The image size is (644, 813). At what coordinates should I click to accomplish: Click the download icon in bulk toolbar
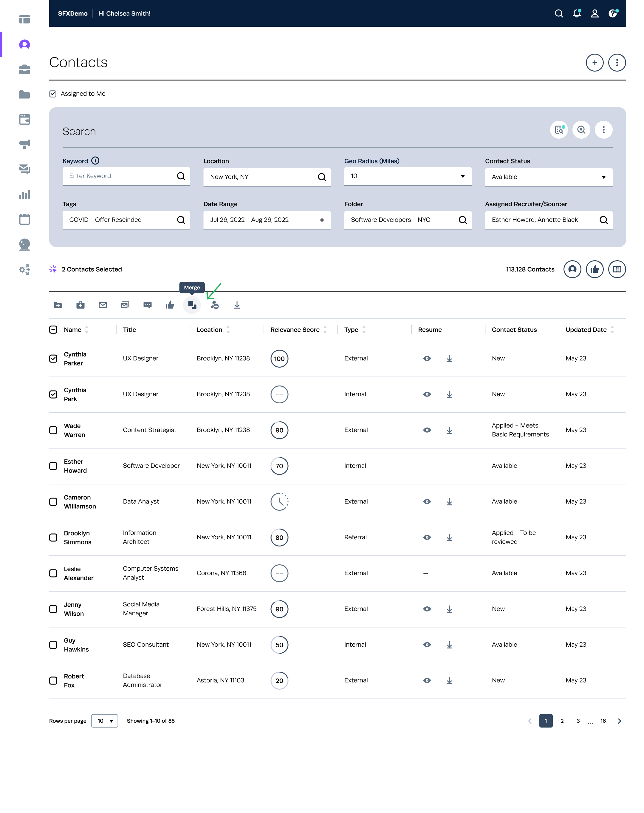click(x=237, y=305)
